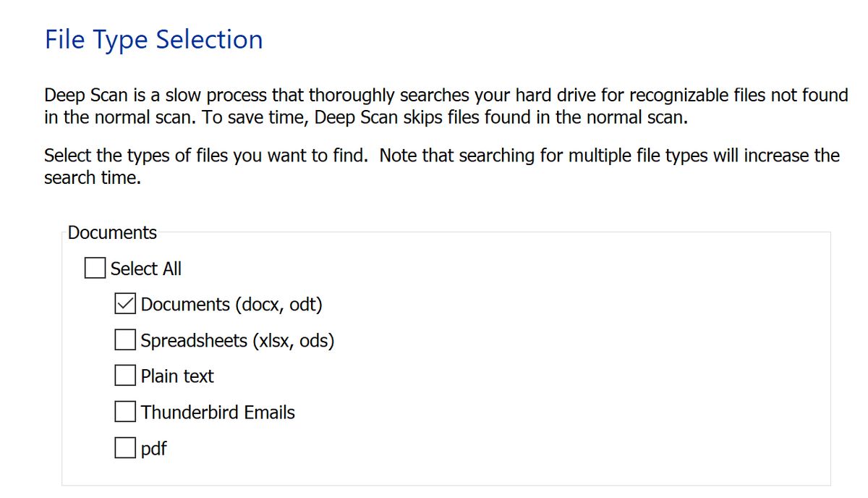Click the words "search time." ending the paragraph
The height and width of the screenshot is (498, 868).
coord(92,178)
